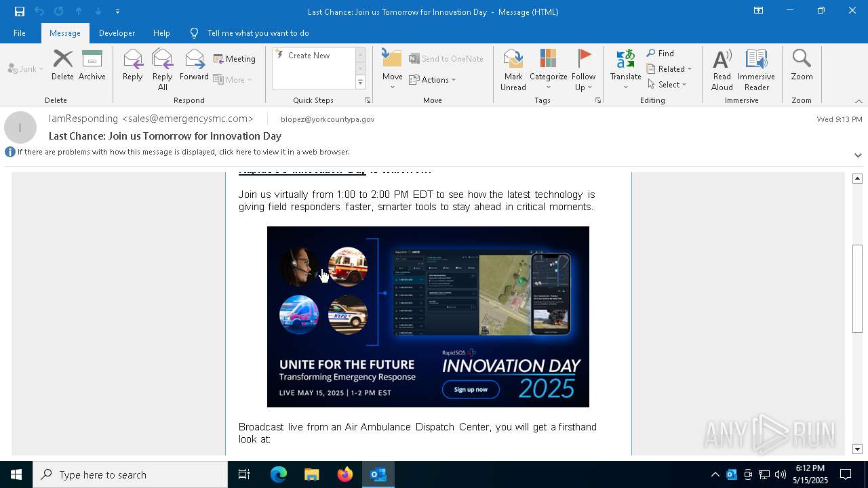868x488 pixels.
Task: Start Read Aloud
Action: [x=722, y=70]
